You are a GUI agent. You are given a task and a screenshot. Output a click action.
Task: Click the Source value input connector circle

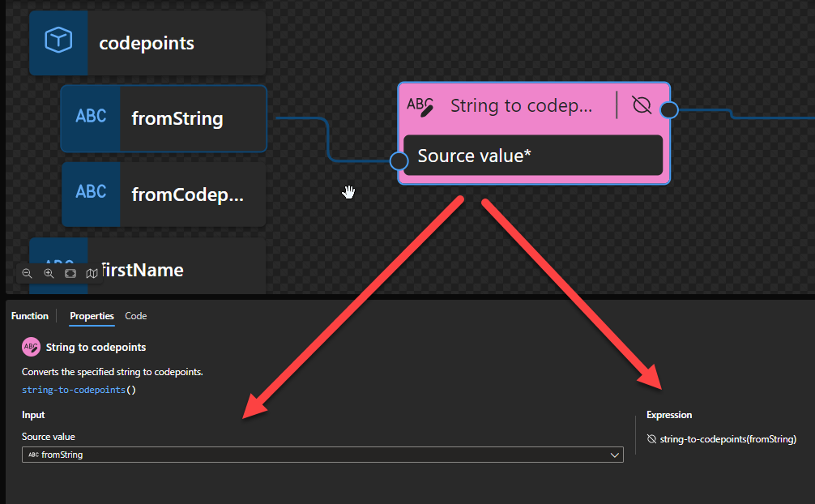(399, 160)
